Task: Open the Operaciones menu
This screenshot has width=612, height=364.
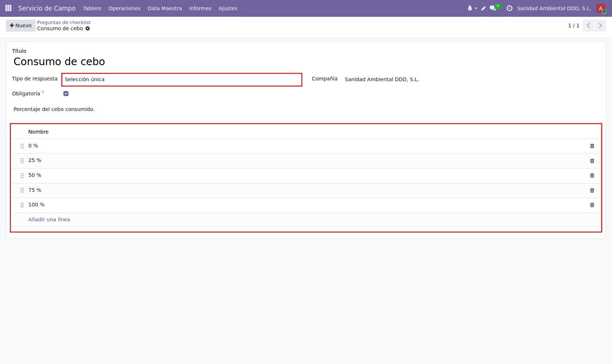Action: click(x=124, y=8)
